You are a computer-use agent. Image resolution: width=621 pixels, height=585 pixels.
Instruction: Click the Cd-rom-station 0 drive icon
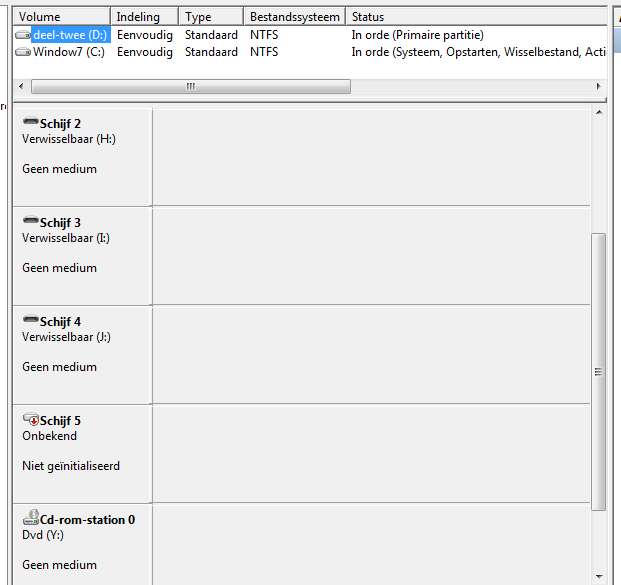(x=30, y=517)
